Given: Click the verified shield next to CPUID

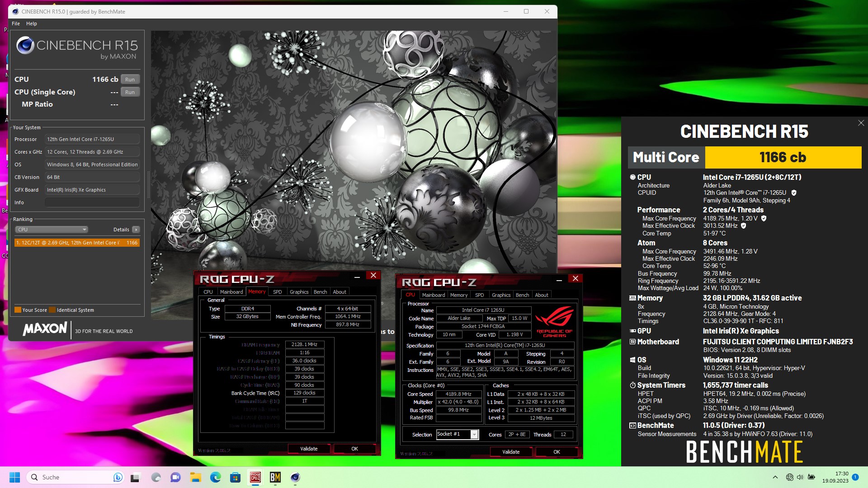Looking at the screenshot, I should click(794, 193).
